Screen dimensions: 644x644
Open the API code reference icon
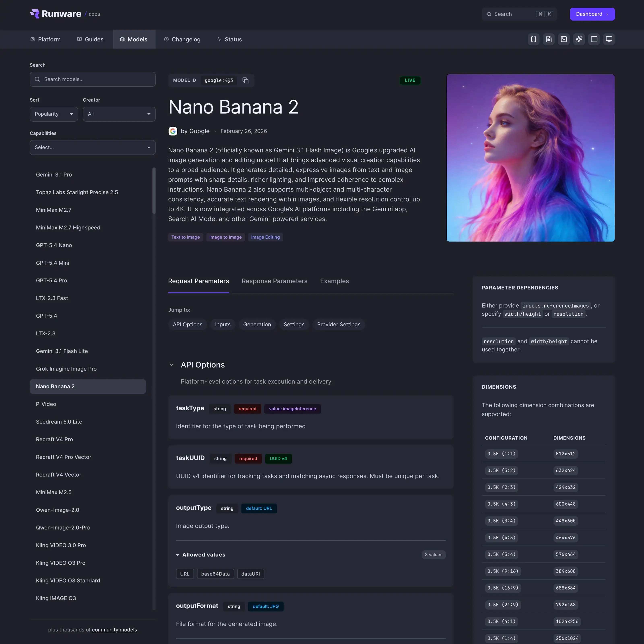533,39
